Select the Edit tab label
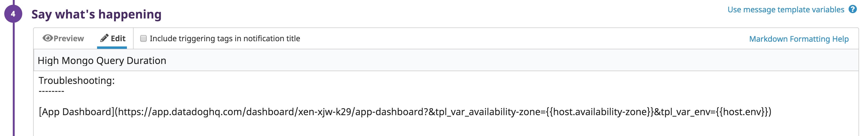Screen dimensions: 868x136 point(118,38)
